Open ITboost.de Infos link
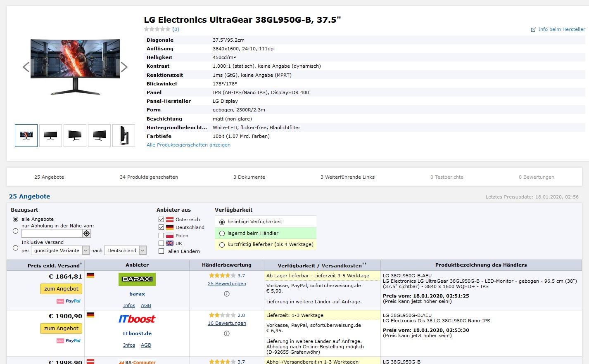 point(129,345)
